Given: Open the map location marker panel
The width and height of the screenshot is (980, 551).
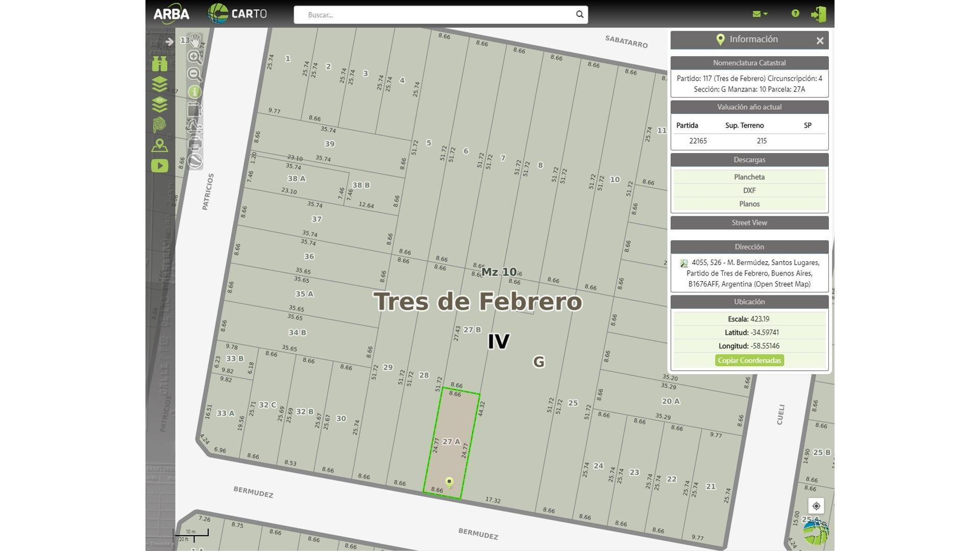Looking at the screenshot, I should pos(160,145).
